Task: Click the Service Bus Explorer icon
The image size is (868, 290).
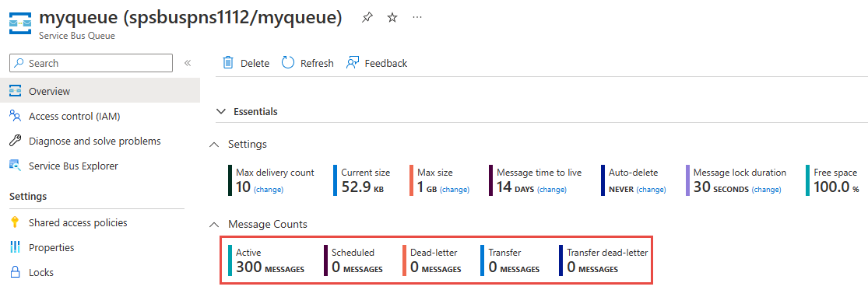Action: pyautogui.click(x=16, y=166)
